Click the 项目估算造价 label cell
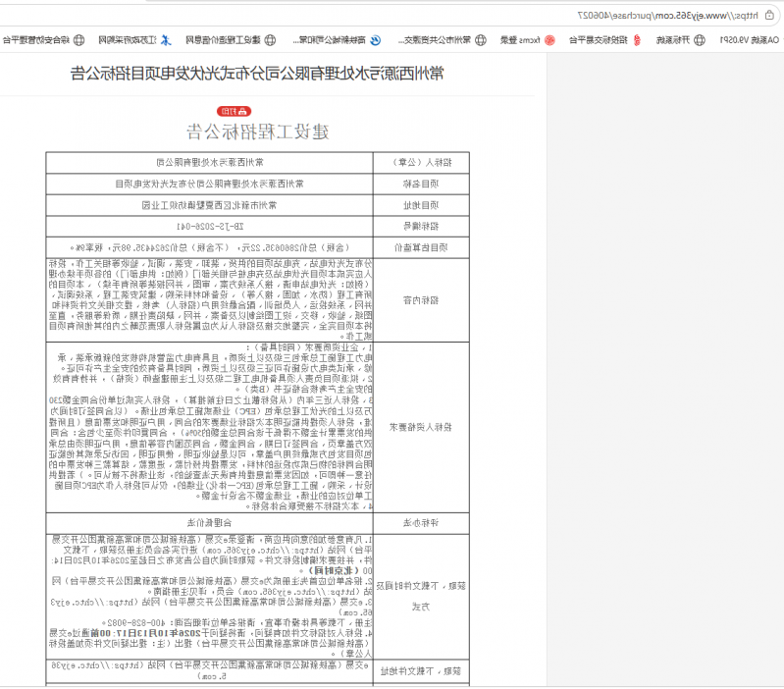784x689 pixels. [x=421, y=247]
